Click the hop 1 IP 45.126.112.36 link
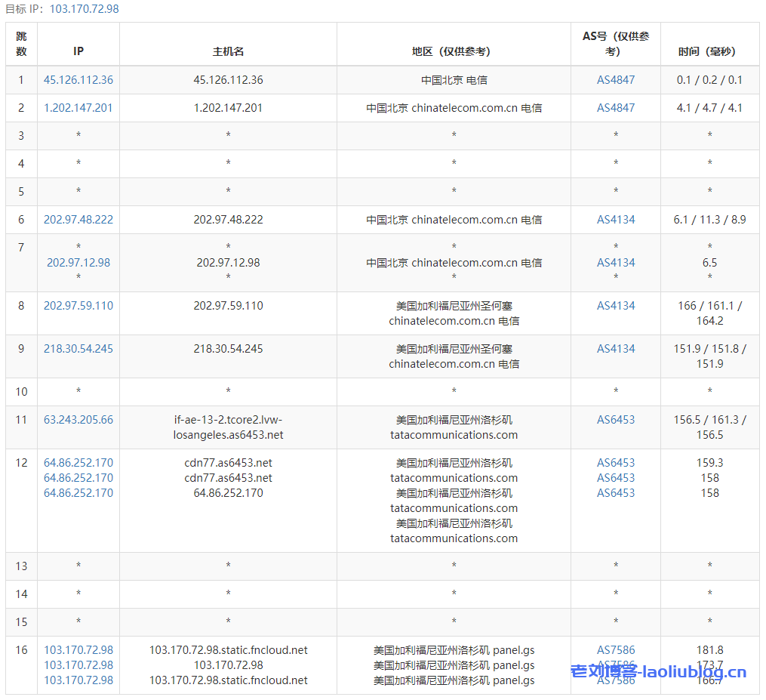The image size is (766, 700). 78,79
